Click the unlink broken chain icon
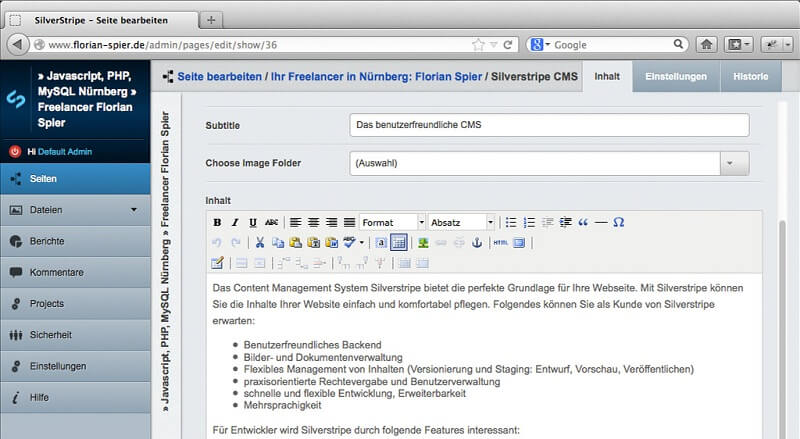The width and height of the screenshot is (800, 439). (459, 242)
